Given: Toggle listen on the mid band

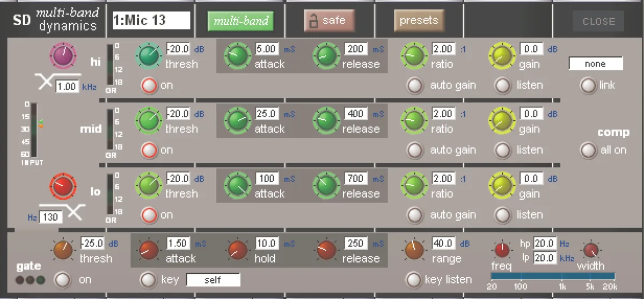Looking at the screenshot, I should pyautogui.click(x=503, y=150).
